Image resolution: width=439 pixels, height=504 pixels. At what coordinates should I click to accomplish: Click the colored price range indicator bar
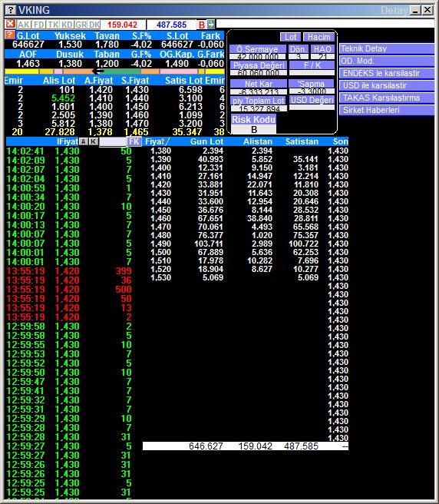point(114,71)
